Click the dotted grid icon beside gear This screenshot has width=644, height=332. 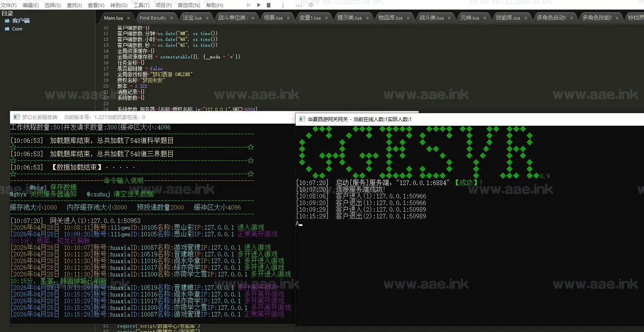[x=299, y=5]
